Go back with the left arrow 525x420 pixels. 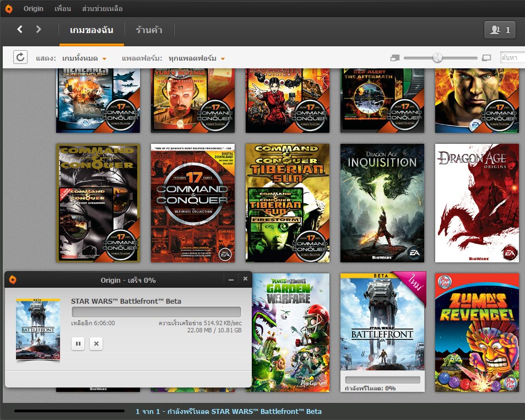(20, 29)
